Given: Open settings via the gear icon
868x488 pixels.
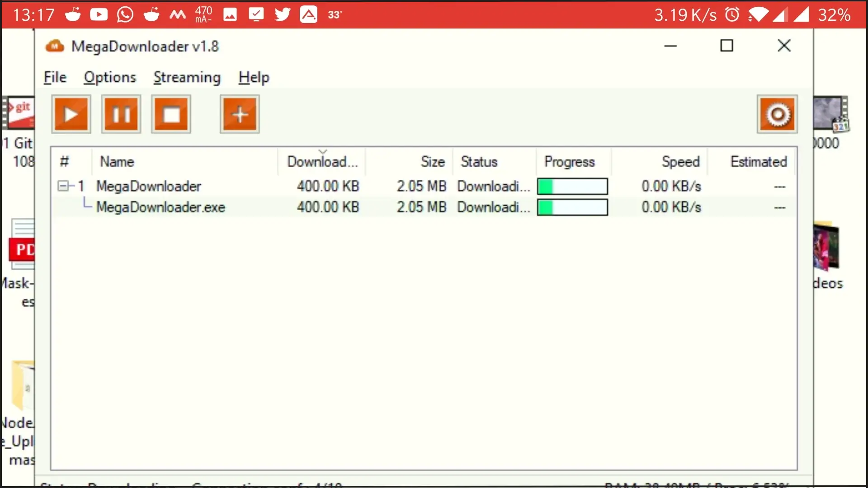Looking at the screenshot, I should click(777, 114).
